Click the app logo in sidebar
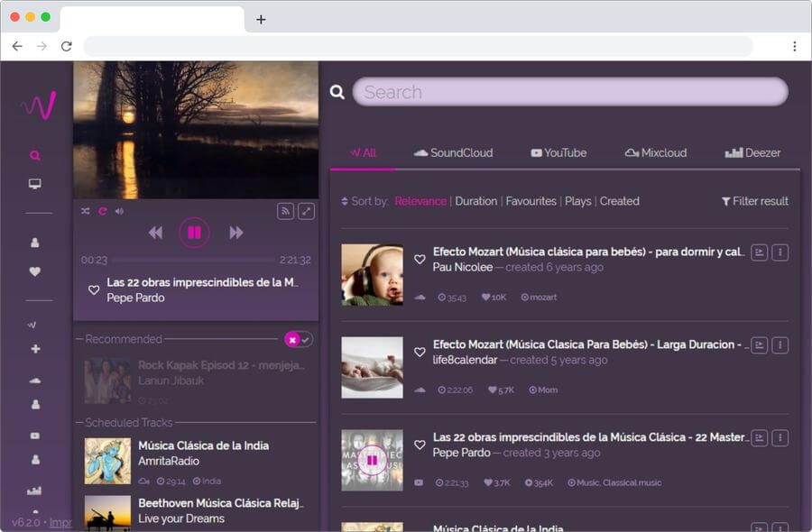812x532 pixels. 39,105
